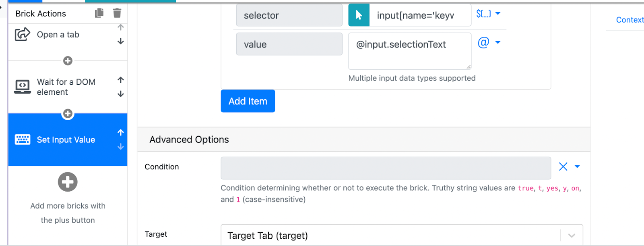Click the trash delete brick icon

click(x=117, y=13)
